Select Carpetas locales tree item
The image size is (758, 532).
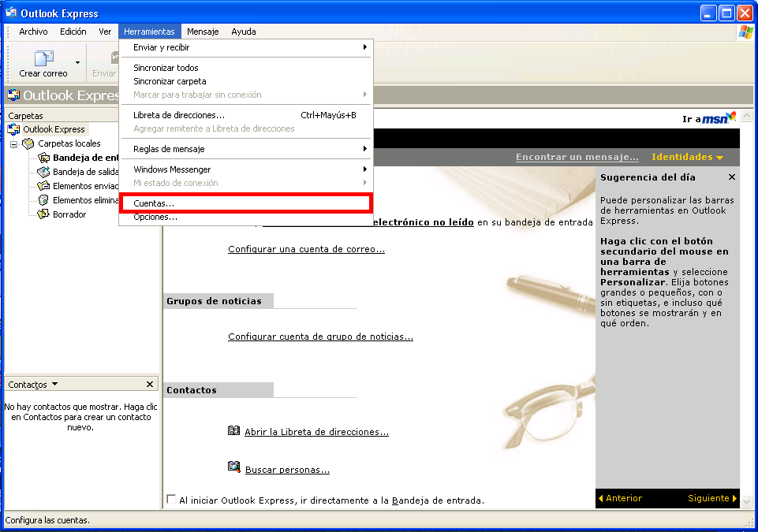click(69, 143)
